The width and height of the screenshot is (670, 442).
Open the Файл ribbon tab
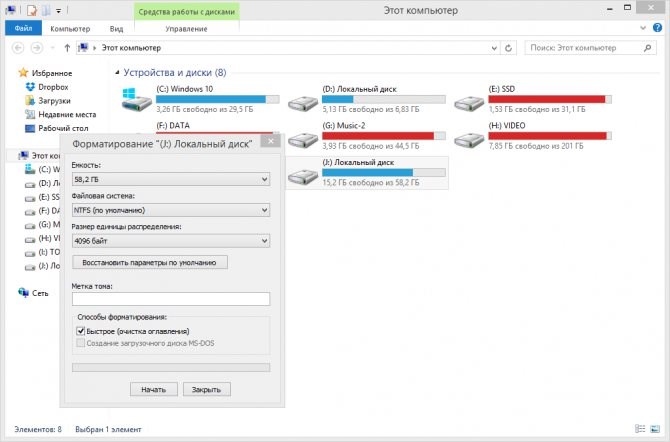[24, 29]
